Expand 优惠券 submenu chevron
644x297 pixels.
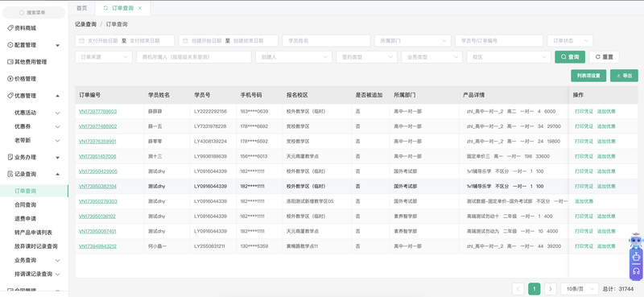(57, 127)
